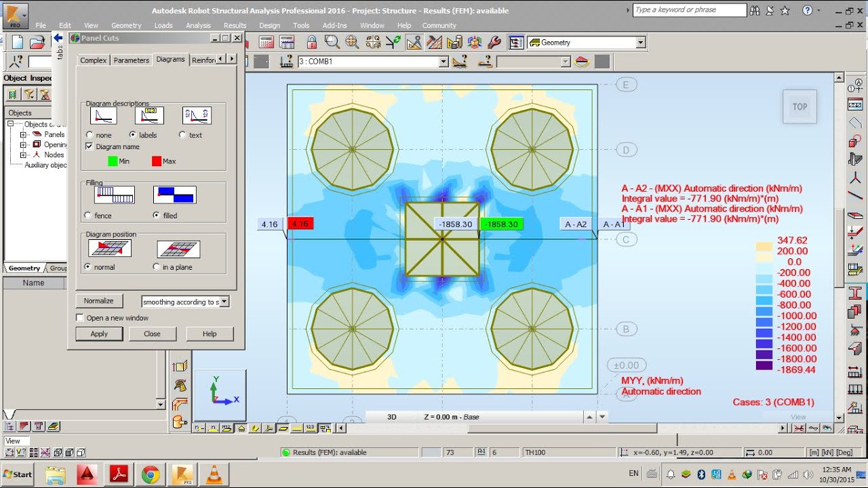This screenshot has height=488, width=868.
Task: Select the zoom-pan magnifier tool
Action: tap(351, 42)
